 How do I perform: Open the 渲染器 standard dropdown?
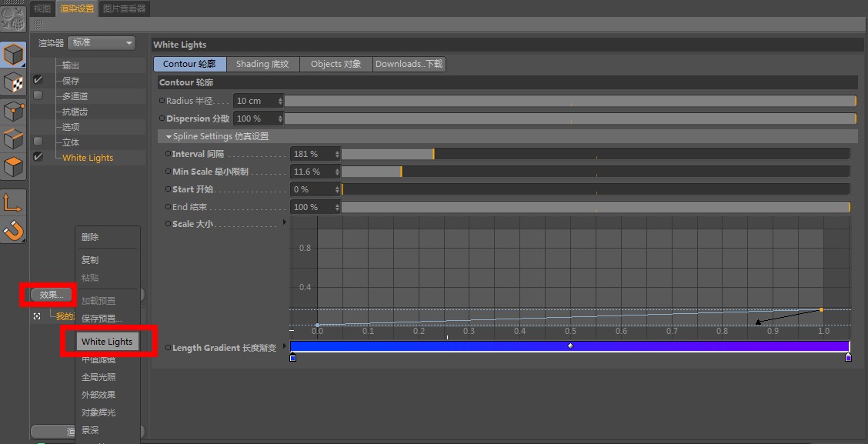click(x=101, y=44)
